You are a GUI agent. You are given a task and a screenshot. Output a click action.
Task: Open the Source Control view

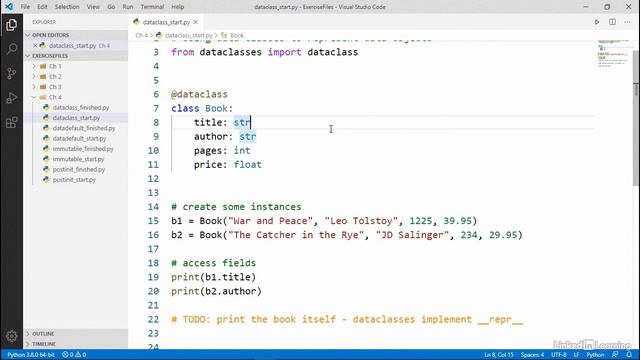pos(11,73)
